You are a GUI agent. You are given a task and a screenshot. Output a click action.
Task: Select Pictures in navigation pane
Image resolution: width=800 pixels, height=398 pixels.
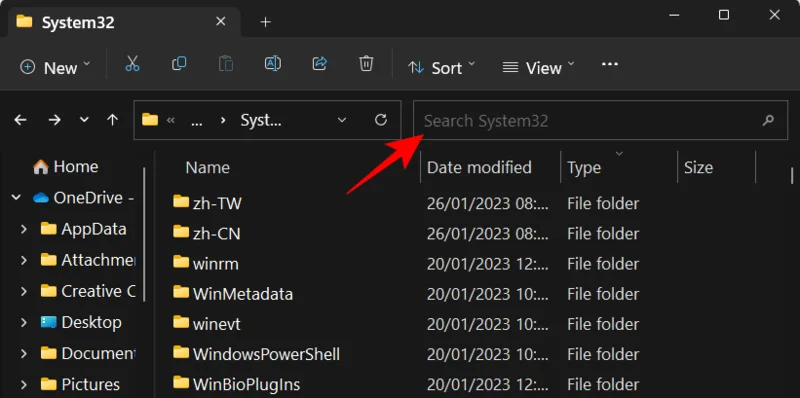(x=90, y=384)
